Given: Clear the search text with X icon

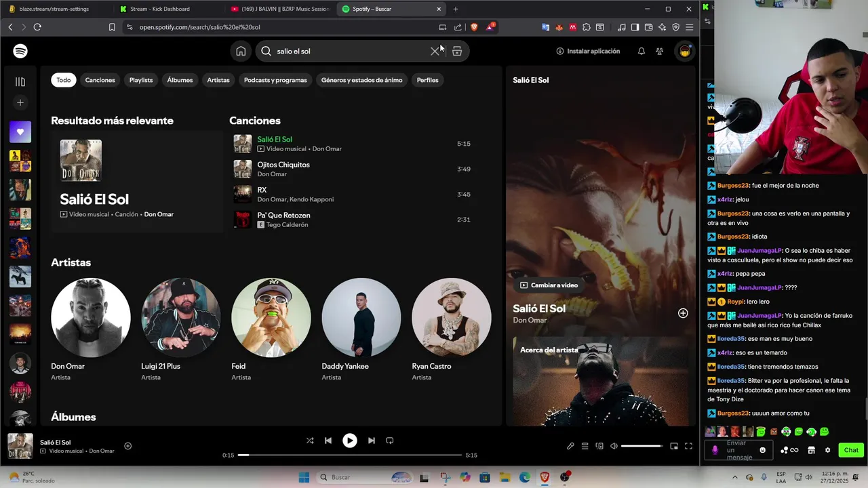Looking at the screenshot, I should coord(435,51).
